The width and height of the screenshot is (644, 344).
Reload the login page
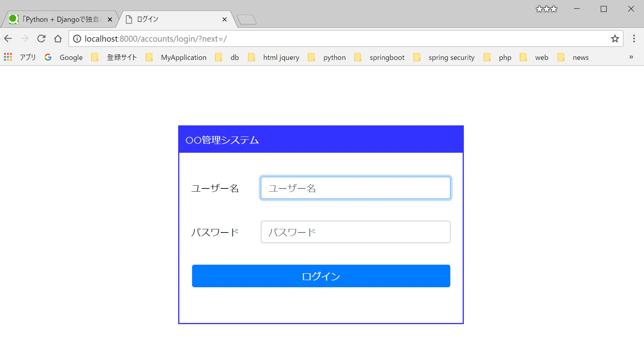pos(41,38)
